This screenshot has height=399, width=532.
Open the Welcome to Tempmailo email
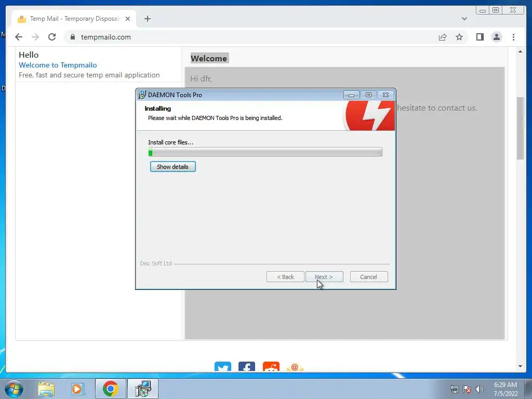(x=98, y=65)
